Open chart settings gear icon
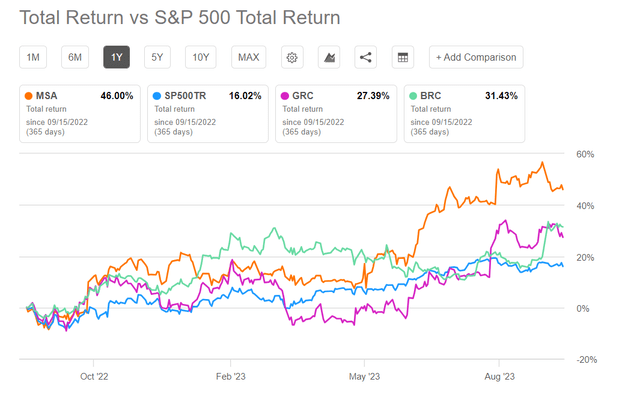The height and width of the screenshot is (394, 640). 292,57
